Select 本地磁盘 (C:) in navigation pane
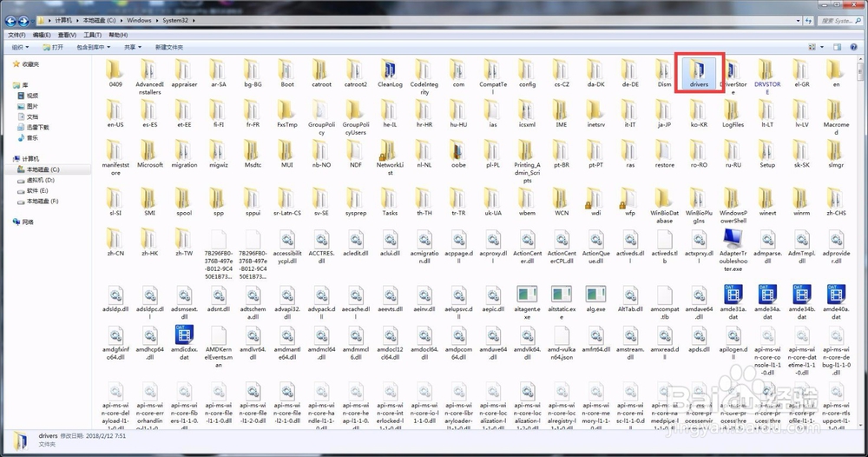The height and width of the screenshot is (457, 868). click(43, 169)
